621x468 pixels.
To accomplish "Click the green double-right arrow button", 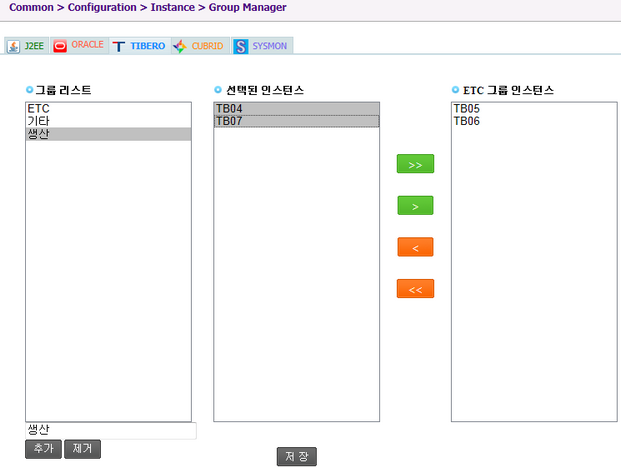I will (415, 164).
